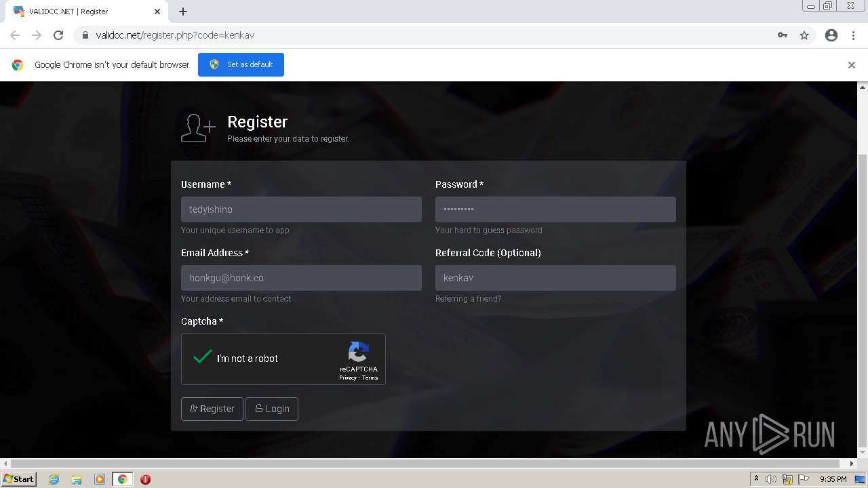Open the network tray icon
The width and height of the screenshot is (868, 488).
coord(787,479)
